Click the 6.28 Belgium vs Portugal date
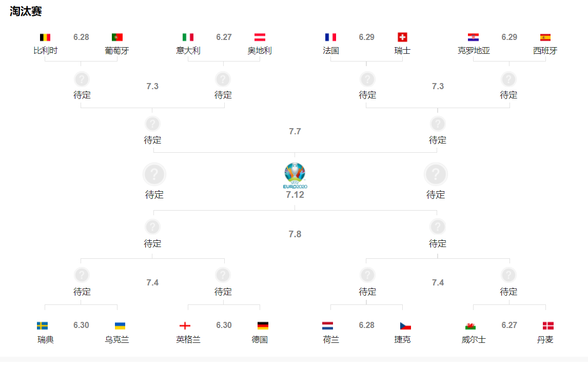This screenshot has width=588, height=369. pos(81,37)
